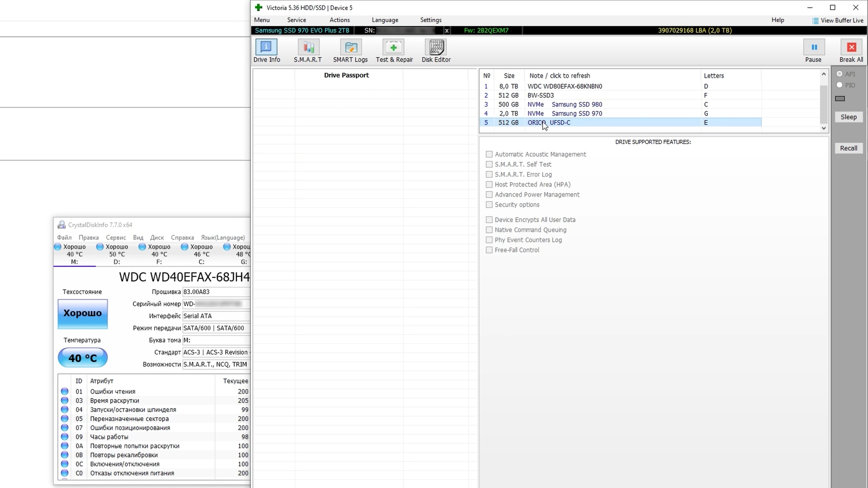This screenshot has width=868, height=488.
Task: Open the Drive Info panel icon
Action: click(x=266, y=47)
